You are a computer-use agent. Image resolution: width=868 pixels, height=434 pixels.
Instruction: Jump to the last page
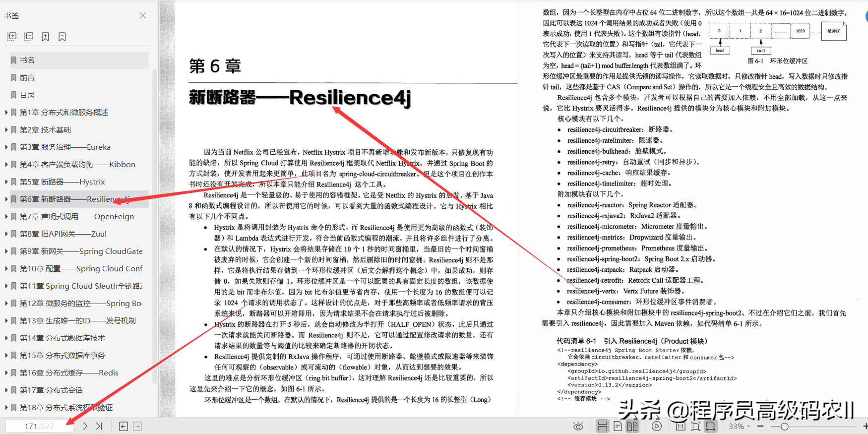[99, 426]
